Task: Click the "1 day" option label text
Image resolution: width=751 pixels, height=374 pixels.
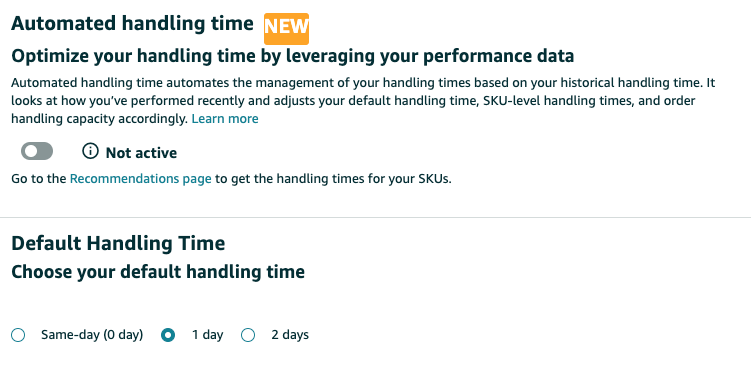Action: tap(207, 335)
